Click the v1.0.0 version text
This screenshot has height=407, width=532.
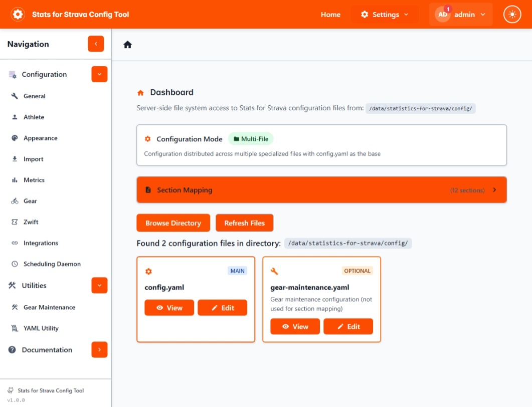(16, 400)
